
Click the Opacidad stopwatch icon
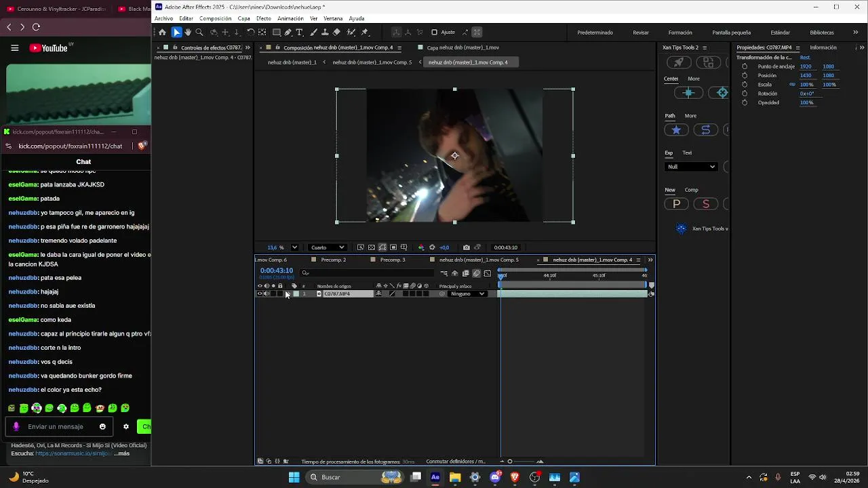point(745,102)
